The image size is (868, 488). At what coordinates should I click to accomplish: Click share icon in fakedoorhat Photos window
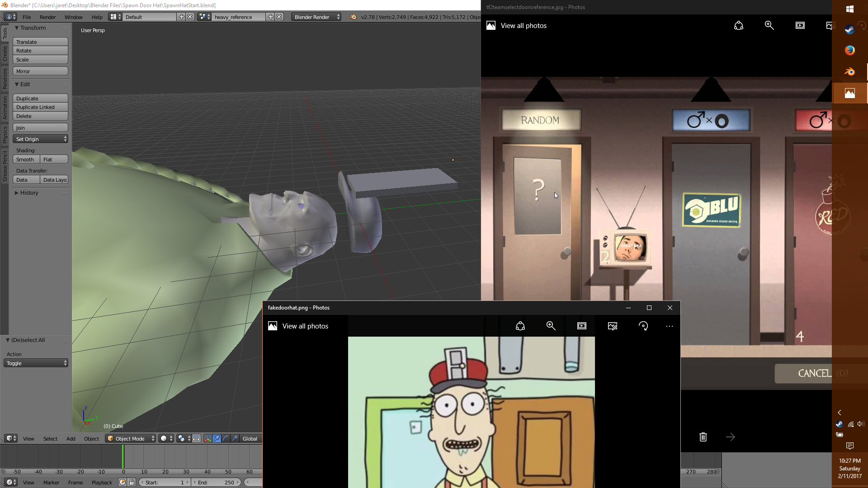click(x=520, y=326)
